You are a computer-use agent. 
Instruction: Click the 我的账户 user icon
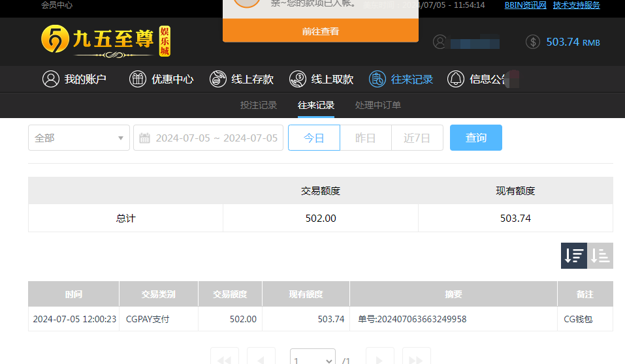click(x=50, y=79)
